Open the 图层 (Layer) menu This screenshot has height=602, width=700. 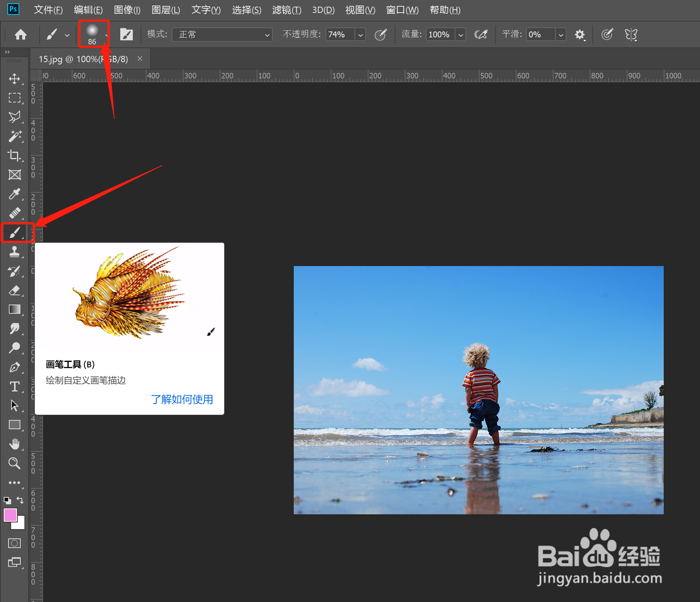point(166,10)
